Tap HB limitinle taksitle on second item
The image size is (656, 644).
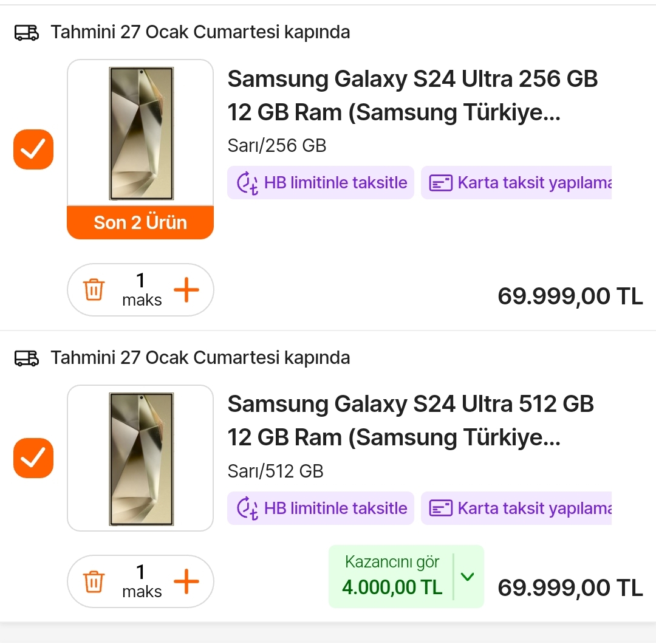pyautogui.click(x=321, y=509)
